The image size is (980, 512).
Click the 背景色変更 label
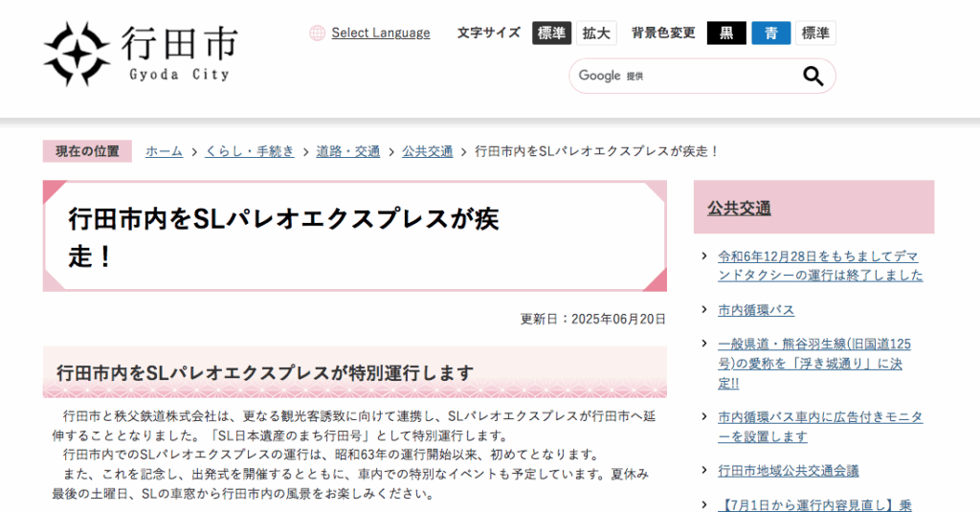[663, 33]
